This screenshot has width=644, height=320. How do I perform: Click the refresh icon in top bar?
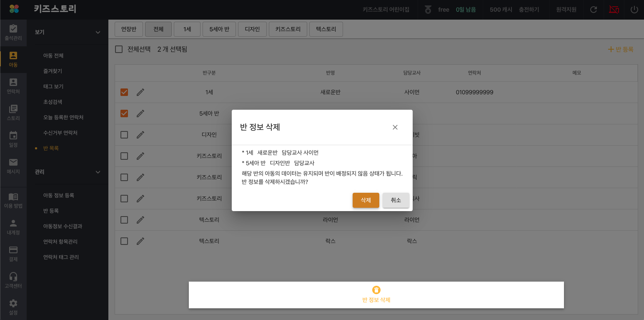tap(594, 10)
